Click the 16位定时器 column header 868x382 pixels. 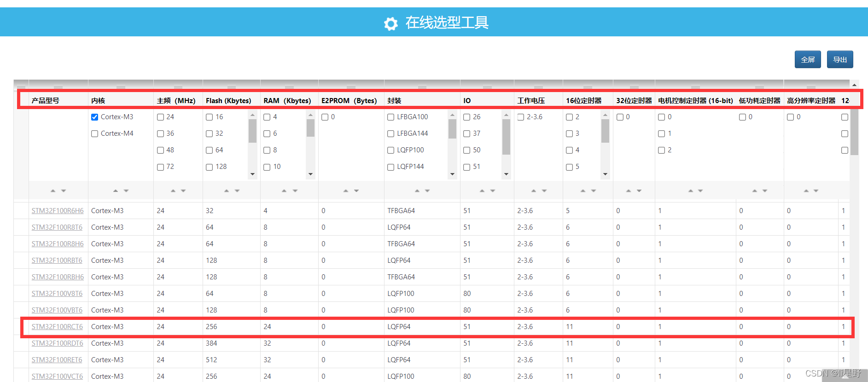coord(584,100)
